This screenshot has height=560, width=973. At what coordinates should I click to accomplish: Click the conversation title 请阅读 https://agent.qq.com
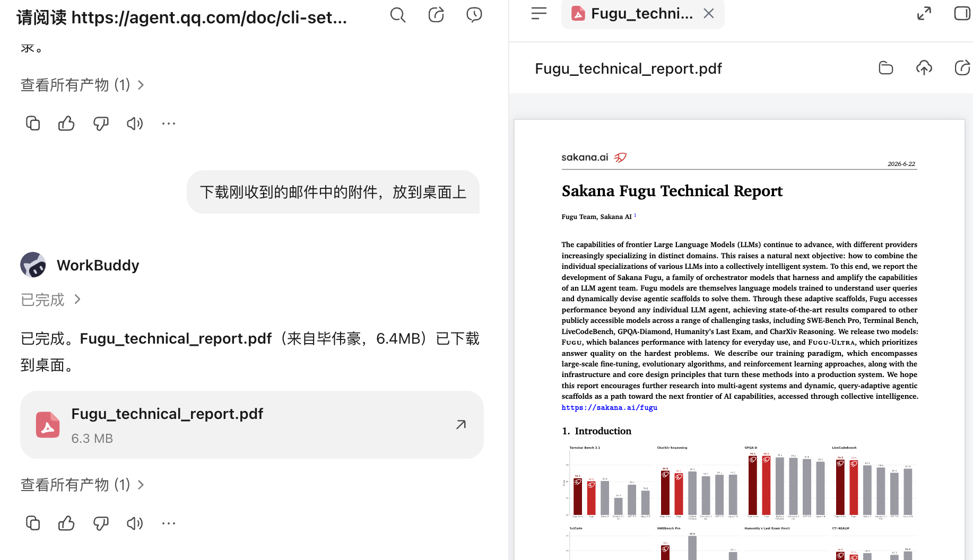coord(182,17)
